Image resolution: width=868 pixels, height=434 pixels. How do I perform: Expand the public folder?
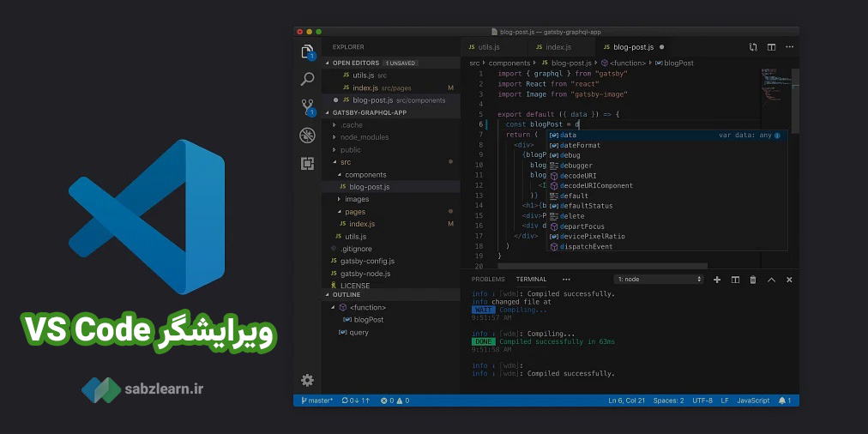334,150
